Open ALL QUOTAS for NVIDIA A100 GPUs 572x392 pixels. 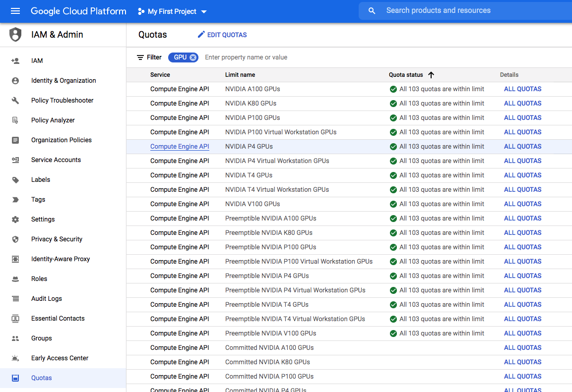point(522,89)
